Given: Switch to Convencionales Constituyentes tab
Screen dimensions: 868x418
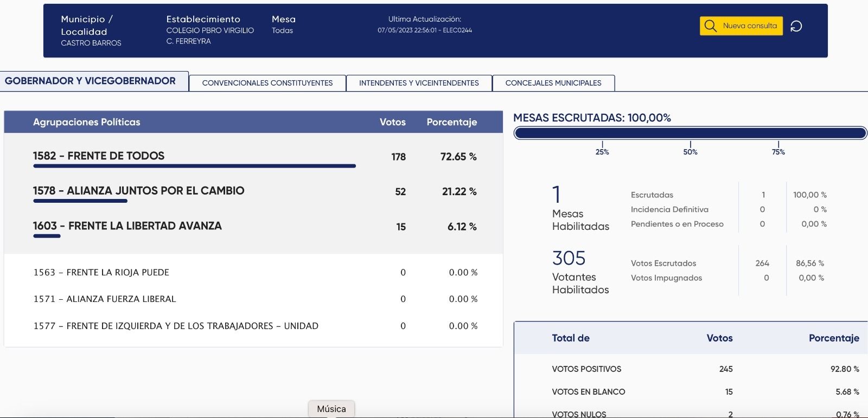Looking at the screenshot, I should pyautogui.click(x=267, y=83).
